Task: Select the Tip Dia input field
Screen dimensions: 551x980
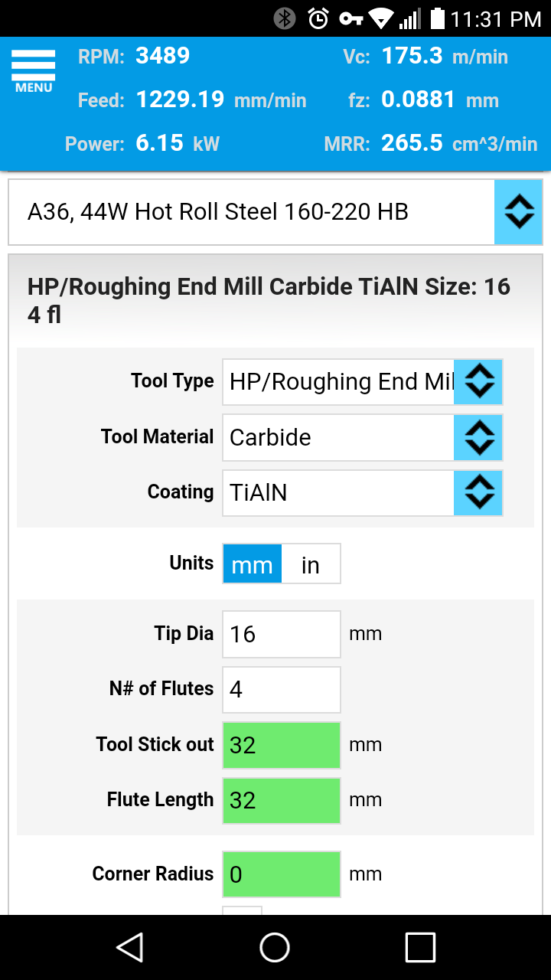Action: [x=282, y=634]
